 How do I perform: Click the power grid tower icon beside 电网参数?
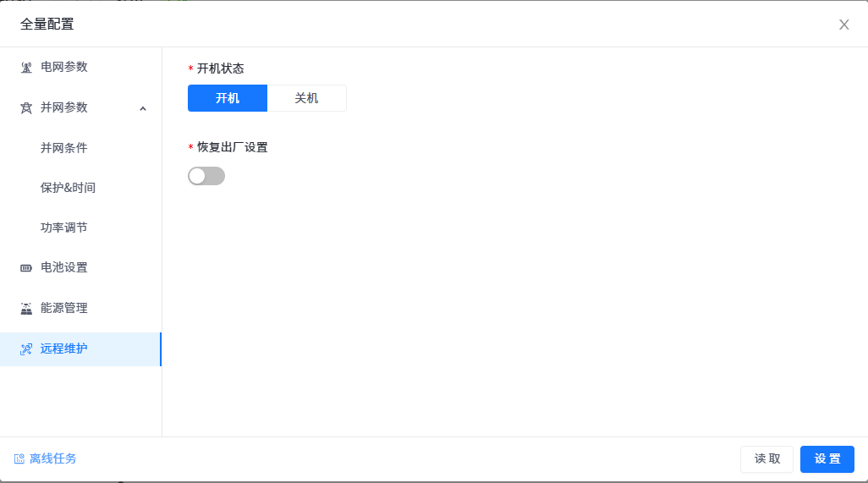[x=26, y=68]
